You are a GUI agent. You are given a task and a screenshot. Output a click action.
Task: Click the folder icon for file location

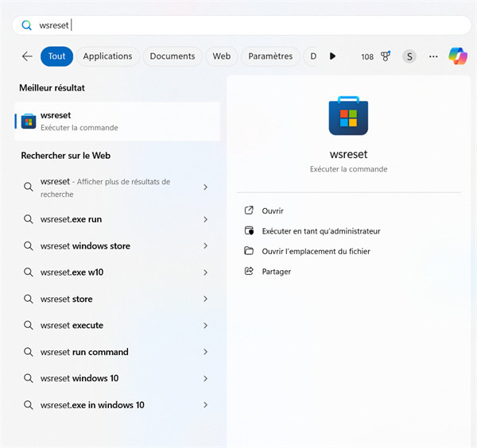(x=249, y=251)
